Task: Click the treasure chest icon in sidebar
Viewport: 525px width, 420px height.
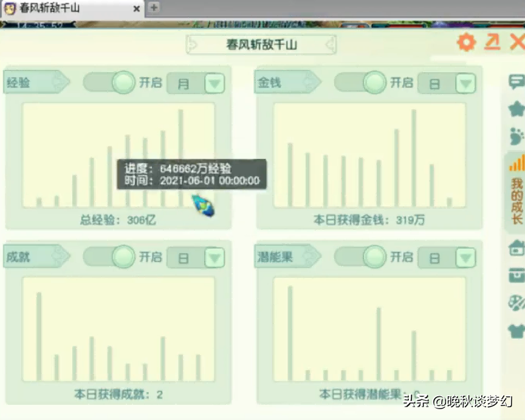Action: [515, 275]
